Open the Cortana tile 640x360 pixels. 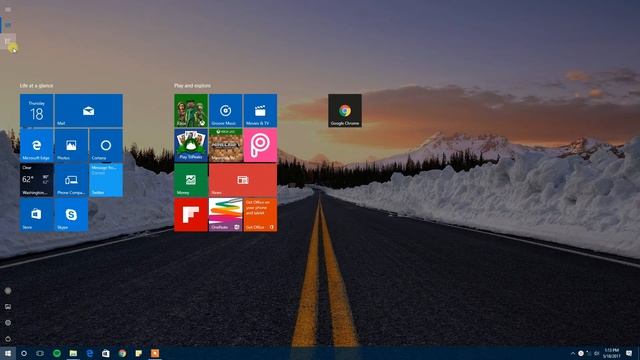106,145
